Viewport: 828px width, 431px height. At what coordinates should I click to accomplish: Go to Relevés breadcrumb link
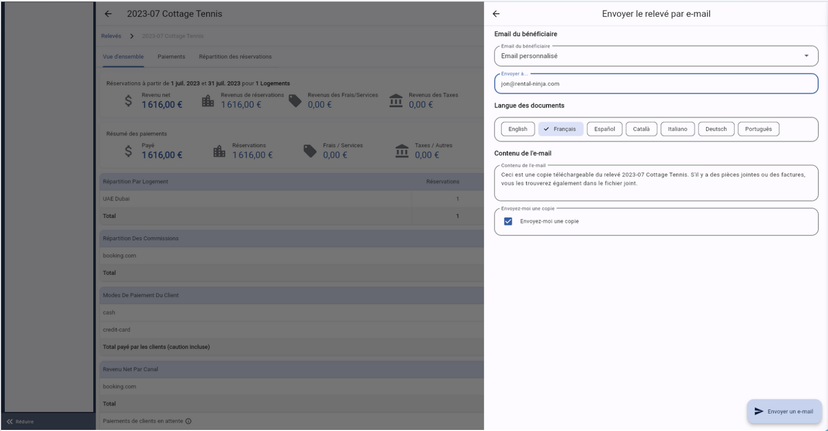tap(111, 36)
